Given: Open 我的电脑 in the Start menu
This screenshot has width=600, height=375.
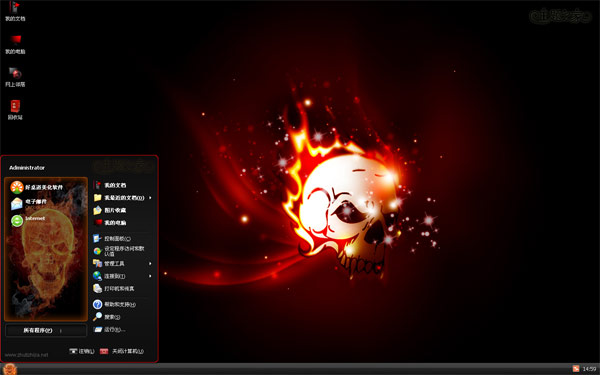Looking at the screenshot, I should coord(110,222).
